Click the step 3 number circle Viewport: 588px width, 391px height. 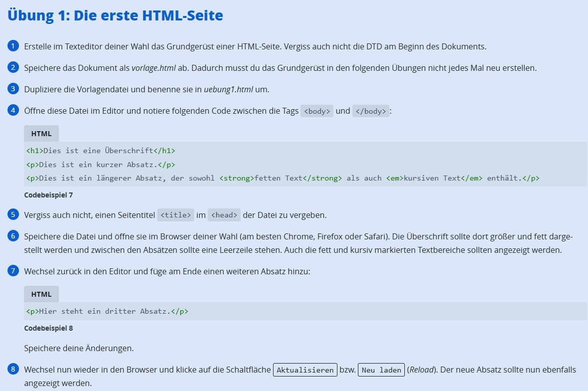tap(13, 89)
